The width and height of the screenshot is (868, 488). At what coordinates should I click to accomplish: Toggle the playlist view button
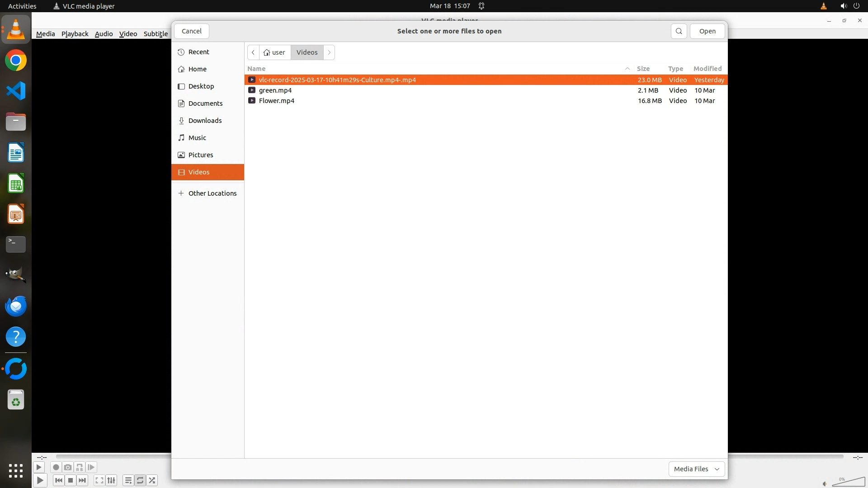click(x=128, y=480)
